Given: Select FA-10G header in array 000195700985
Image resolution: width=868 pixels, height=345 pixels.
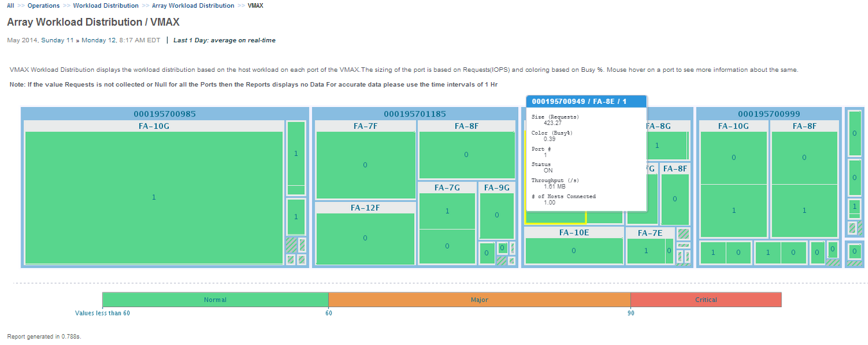Looking at the screenshot, I should click(x=154, y=126).
